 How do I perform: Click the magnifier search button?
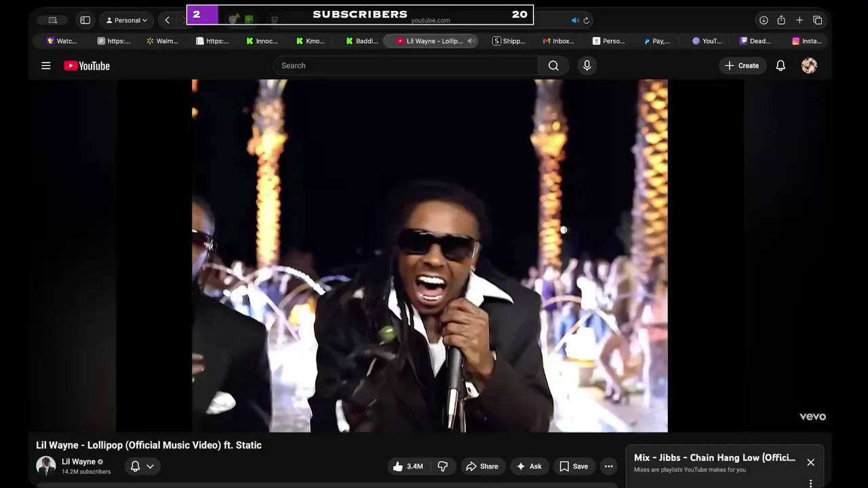tap(553, 66)
